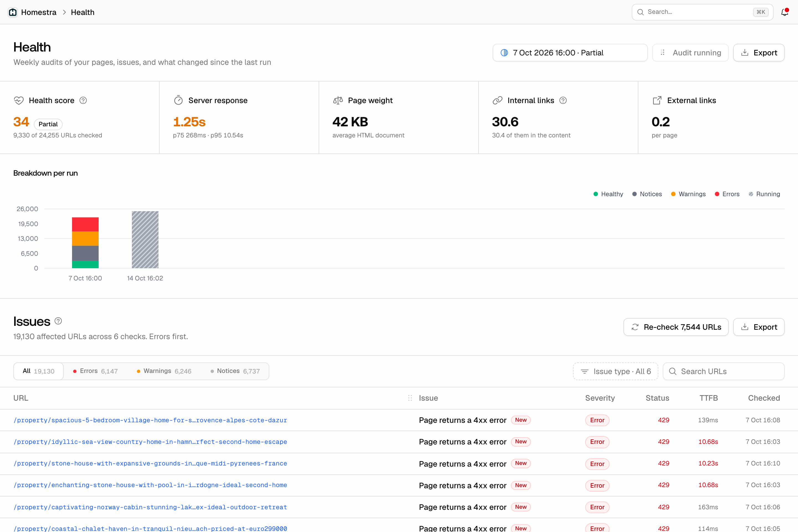798x532 pixels.
Task: Click the Internal links chain icon
Action: coord(497,100)
